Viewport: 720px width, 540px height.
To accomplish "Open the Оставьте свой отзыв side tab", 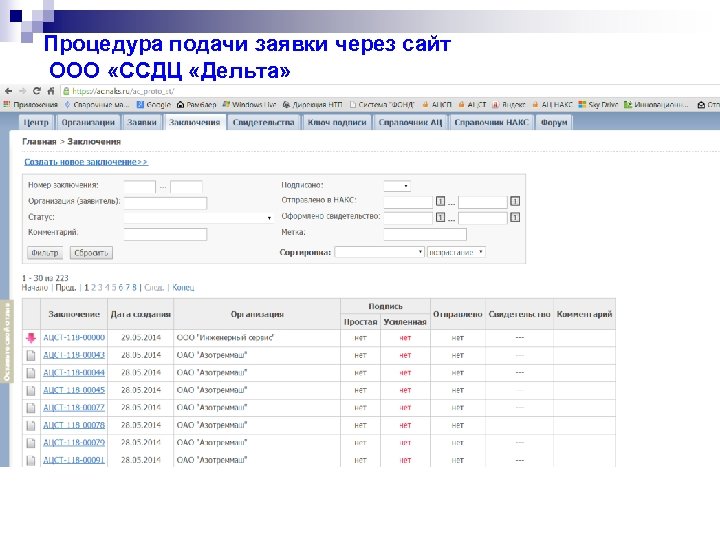I will (x=7, y=341).
